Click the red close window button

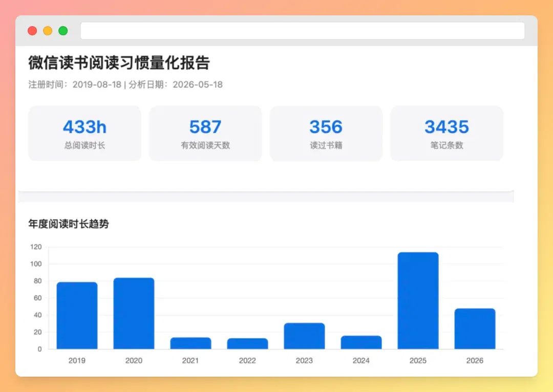[x=32, y=31]
